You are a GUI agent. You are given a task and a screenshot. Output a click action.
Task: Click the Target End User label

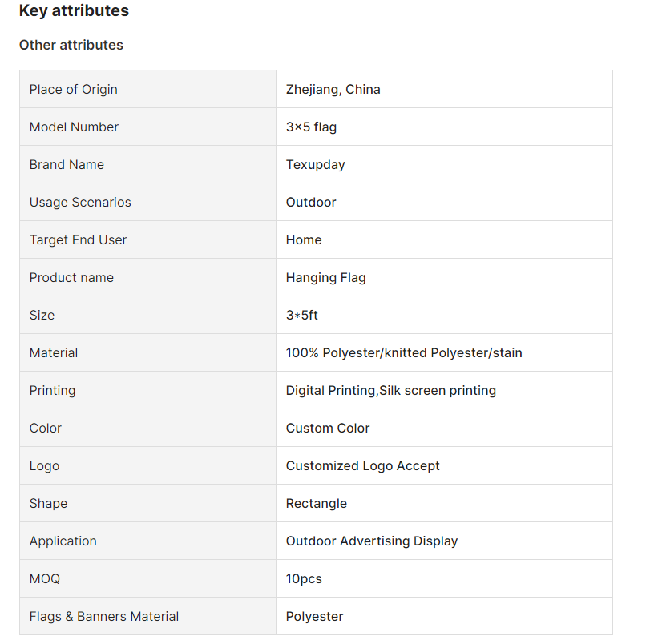point(78,239)
